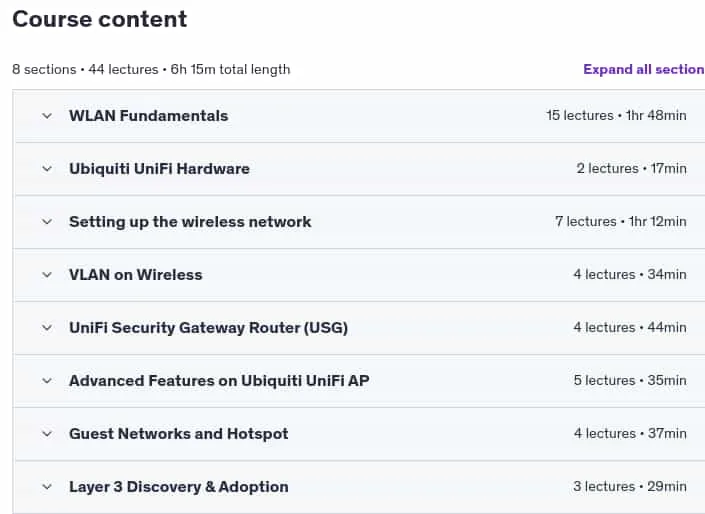The height and width of the screenshot is (514, 705).
Task: Select Layer 3 Discovery & Adoption title
Action: click(179, 487)
